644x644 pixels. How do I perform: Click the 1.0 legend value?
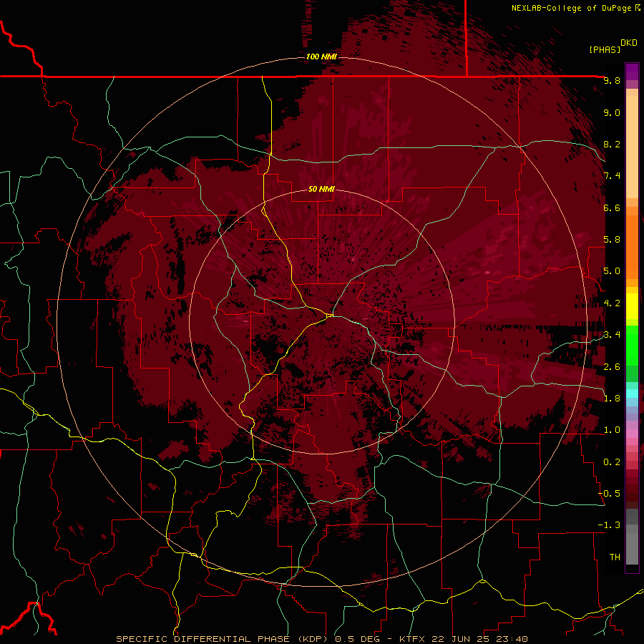coord(612,430)
